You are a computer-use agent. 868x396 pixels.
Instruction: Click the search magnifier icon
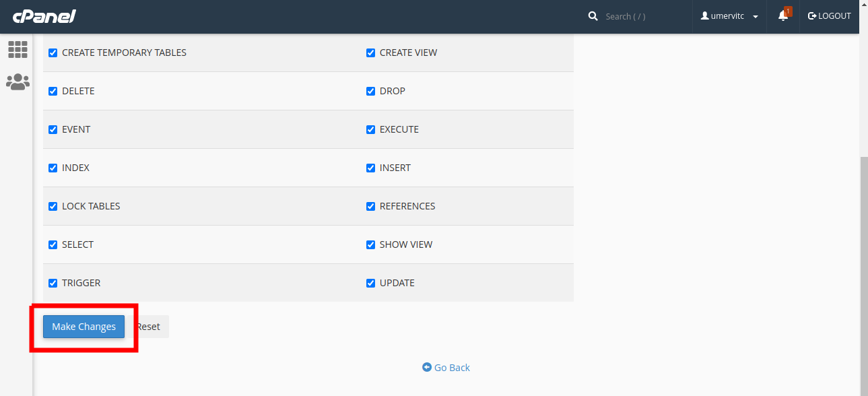(593, 15)
